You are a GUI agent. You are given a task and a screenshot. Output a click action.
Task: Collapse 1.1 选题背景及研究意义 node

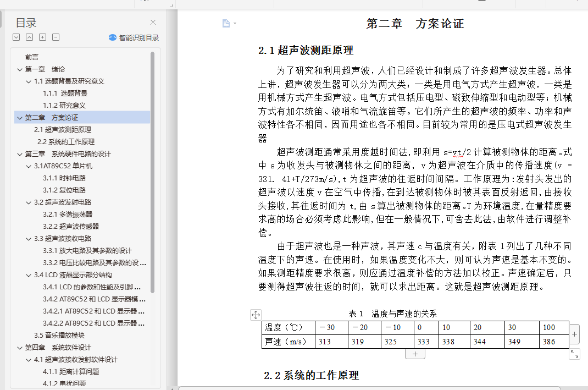tap(29, 81)
